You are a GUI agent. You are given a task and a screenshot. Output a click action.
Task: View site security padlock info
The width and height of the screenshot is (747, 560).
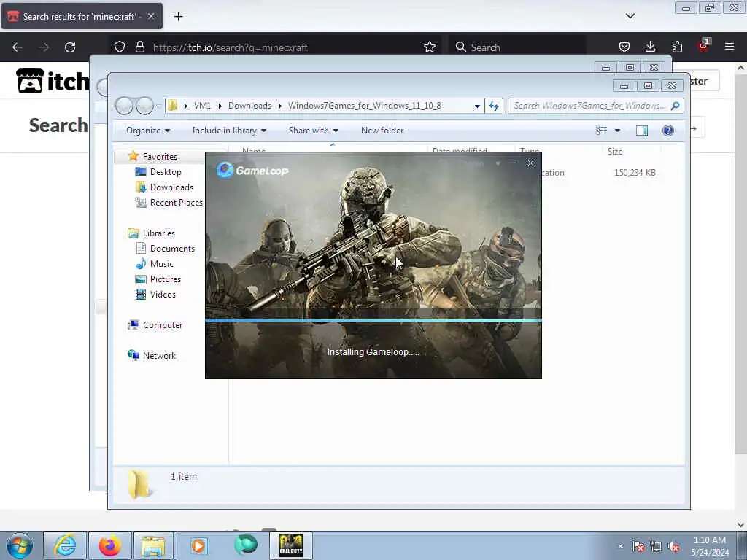coord(139,47)
